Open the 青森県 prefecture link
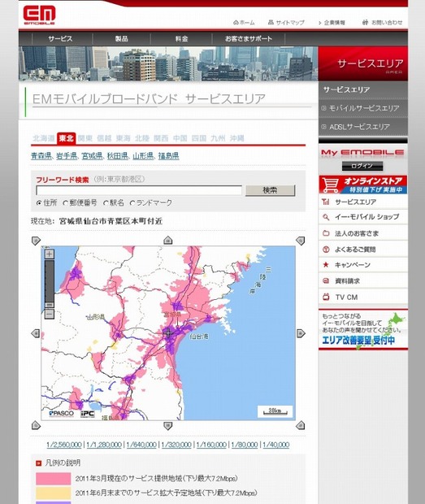Image resolution: width=425 pixels, height=504 pixels. 41,156
